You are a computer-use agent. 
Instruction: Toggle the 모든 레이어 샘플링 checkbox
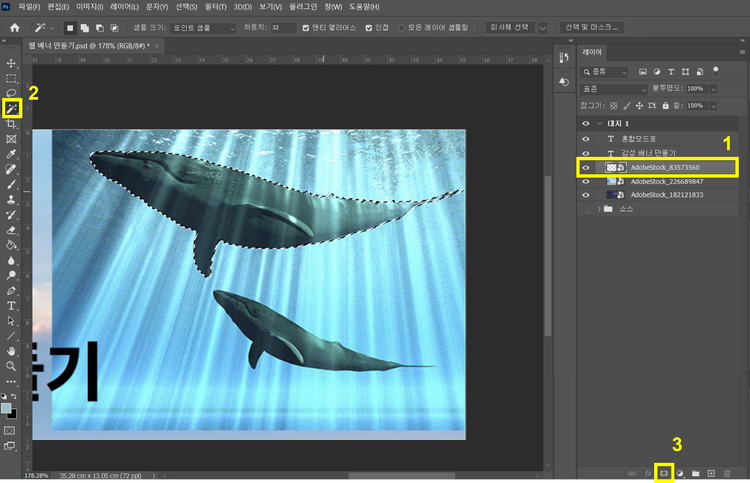coord(402,28)
